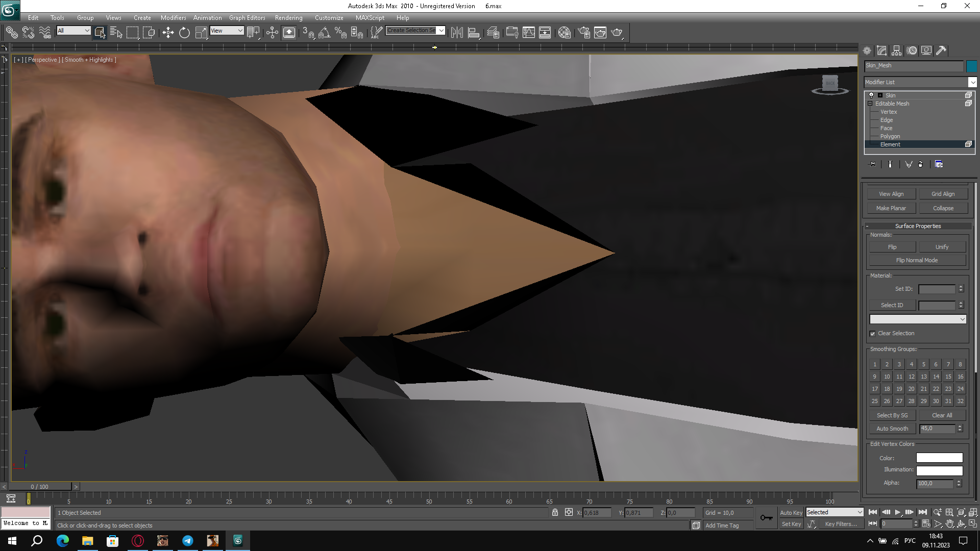Toggle the Skin modifier lightbulb visibility

pyautogui.click(x=871, y=95)
